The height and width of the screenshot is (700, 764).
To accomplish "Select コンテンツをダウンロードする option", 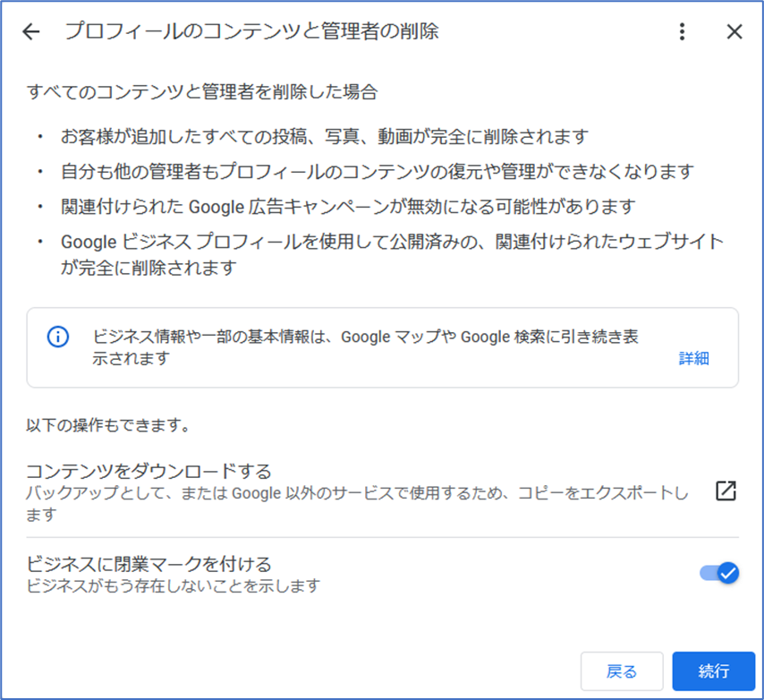I will [x=149, y=472].
